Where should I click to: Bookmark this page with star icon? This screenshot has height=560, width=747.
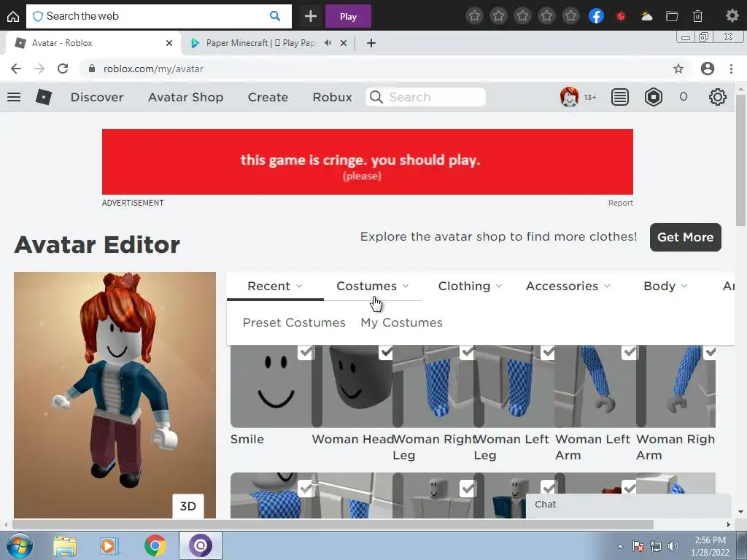(678, 69)
